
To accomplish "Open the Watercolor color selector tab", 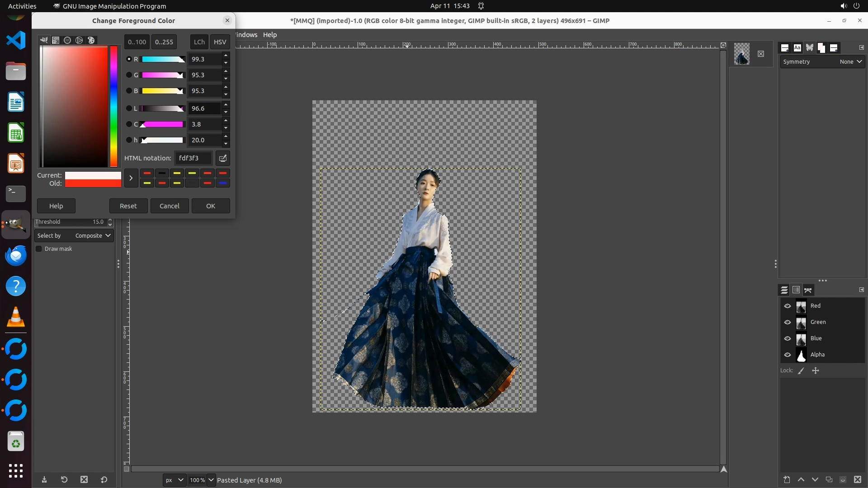I will click(x=67, y=40).
